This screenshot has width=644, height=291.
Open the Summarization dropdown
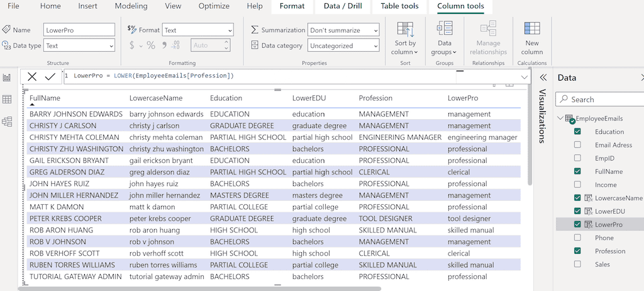tap(343, 30)
